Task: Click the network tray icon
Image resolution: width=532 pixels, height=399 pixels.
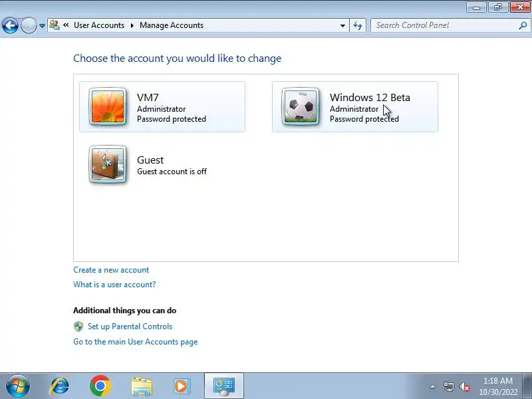Action: click(x=448, y=386)
